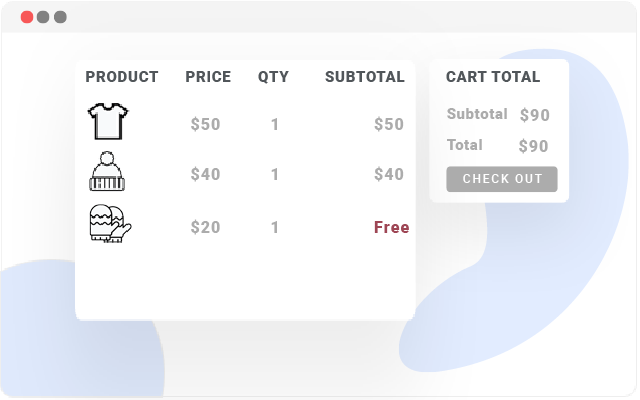Click the cart Total $90 amount
640x400 pixels.
(533, 146)
